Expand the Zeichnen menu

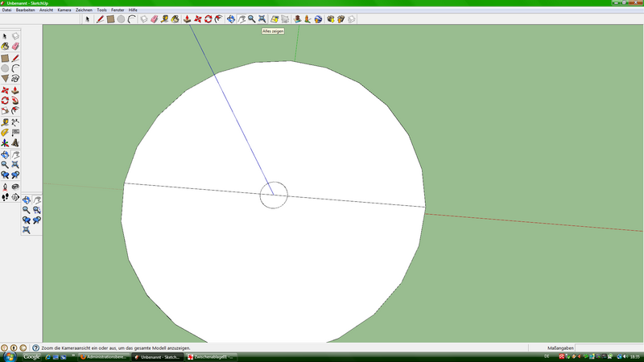[84, 10]
